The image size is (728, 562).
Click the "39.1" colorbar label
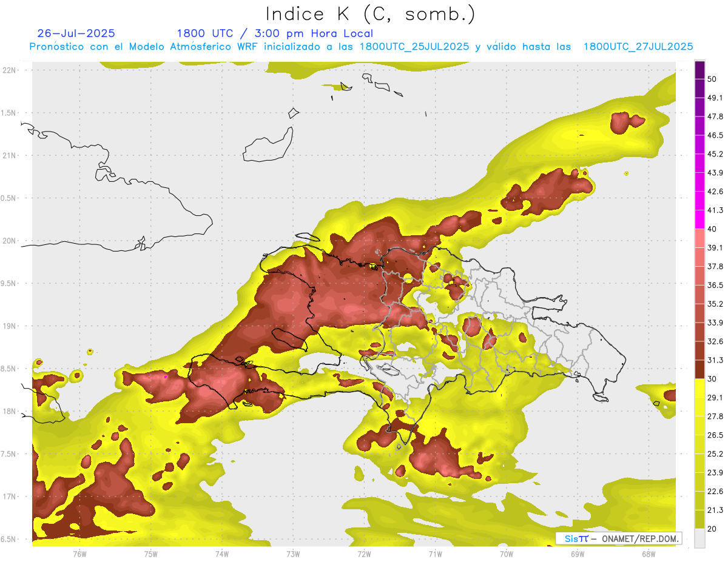point(715,247)
